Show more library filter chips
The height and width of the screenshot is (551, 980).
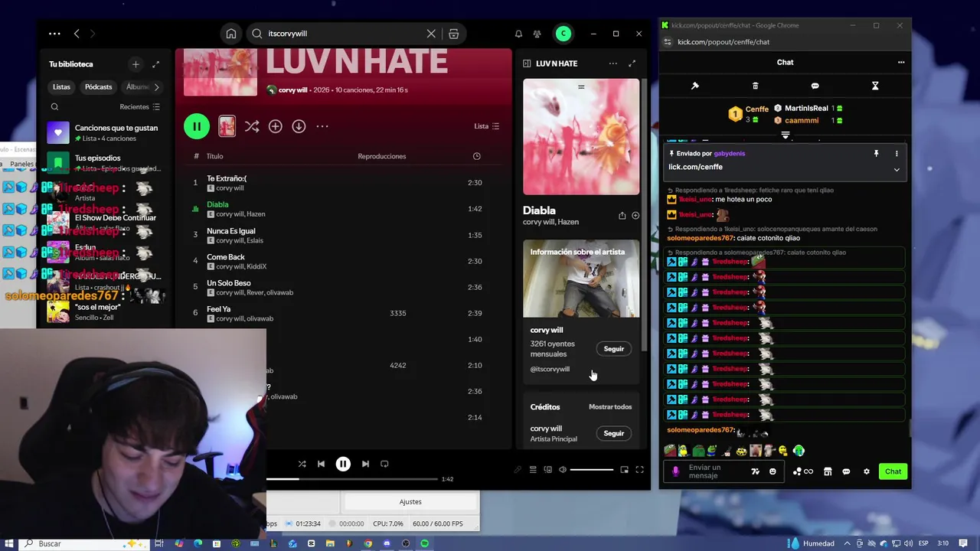coord(156,87)
